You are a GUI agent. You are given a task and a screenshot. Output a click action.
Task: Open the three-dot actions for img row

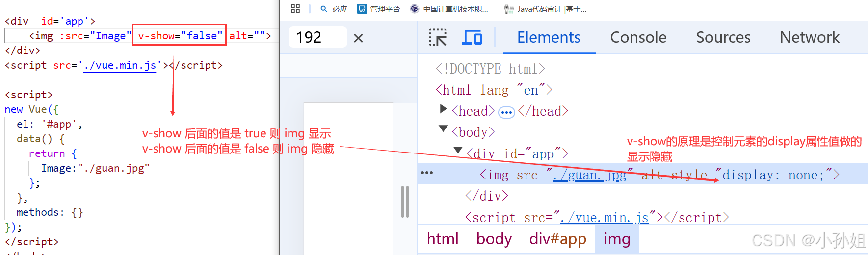coord(427,173)
